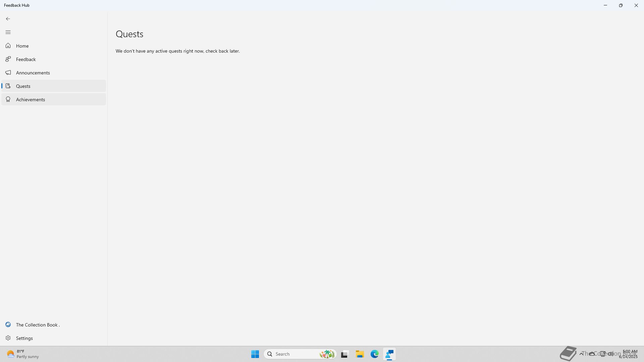644x362 pixels.
Task: Launch File Explorer from taskbar
Action: click(x=360, y=354)
